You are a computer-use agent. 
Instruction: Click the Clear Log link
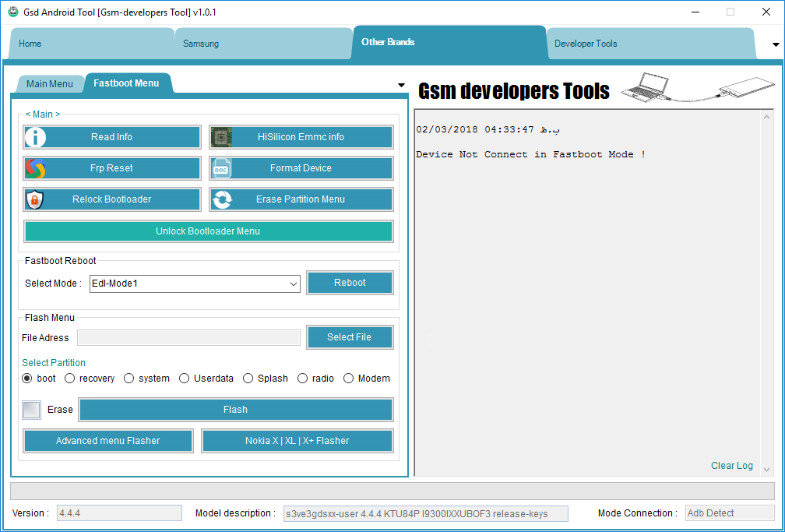(731, 465)
